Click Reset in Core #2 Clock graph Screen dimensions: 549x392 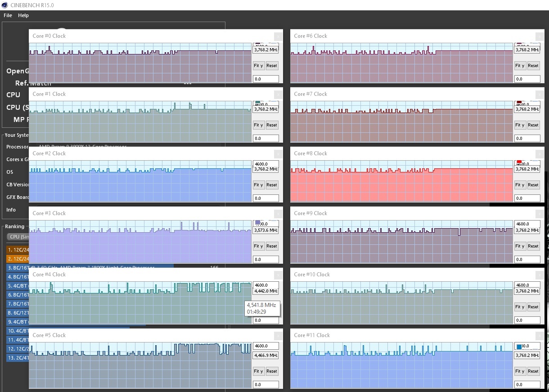click(272, 185)
